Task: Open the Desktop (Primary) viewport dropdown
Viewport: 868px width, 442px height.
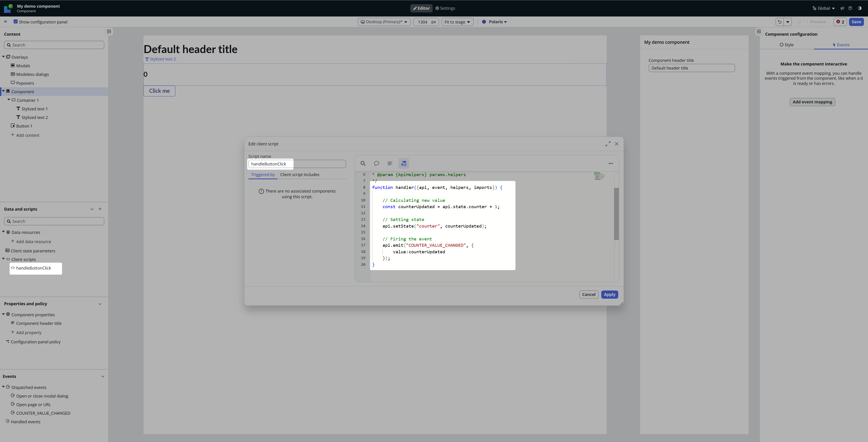Action: coord(384,22)
